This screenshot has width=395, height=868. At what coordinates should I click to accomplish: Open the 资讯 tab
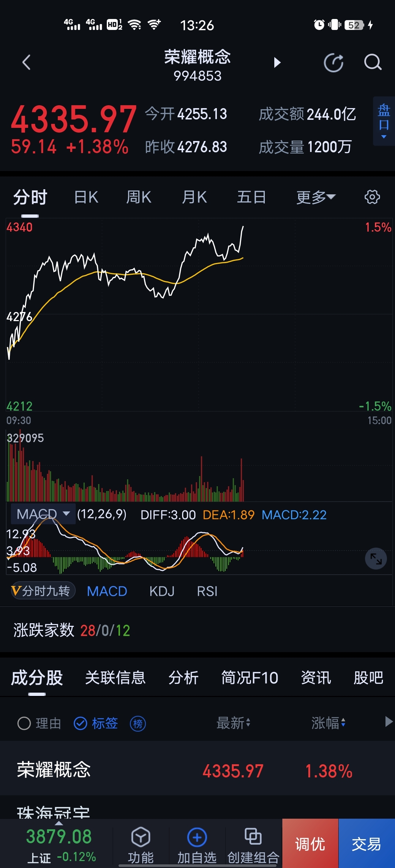coord(316,678)
